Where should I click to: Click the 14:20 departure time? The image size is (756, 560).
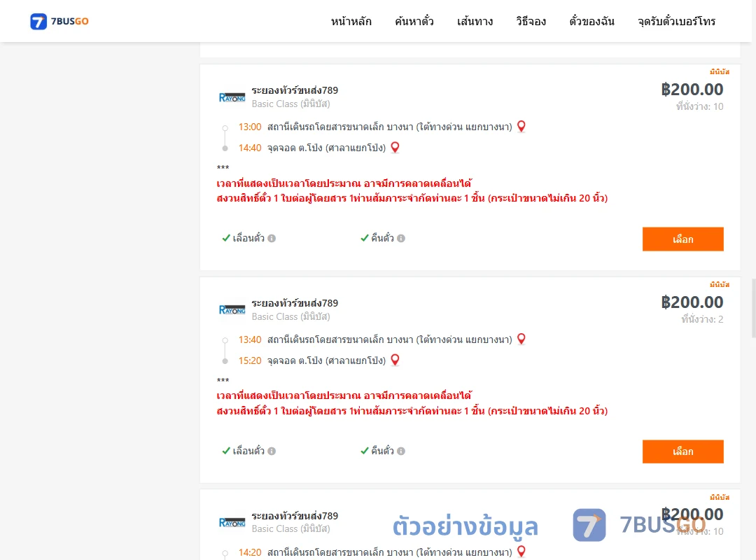(250, 552)
